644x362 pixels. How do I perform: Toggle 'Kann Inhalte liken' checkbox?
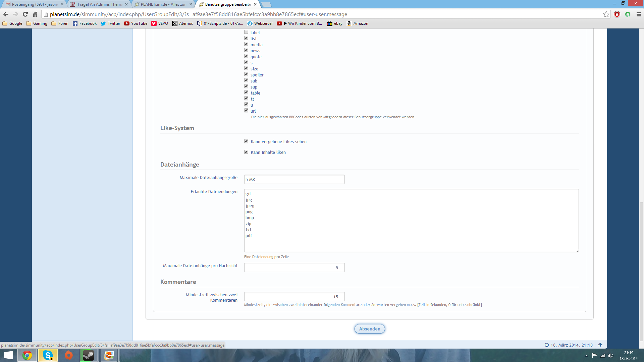tap(246, 152)
